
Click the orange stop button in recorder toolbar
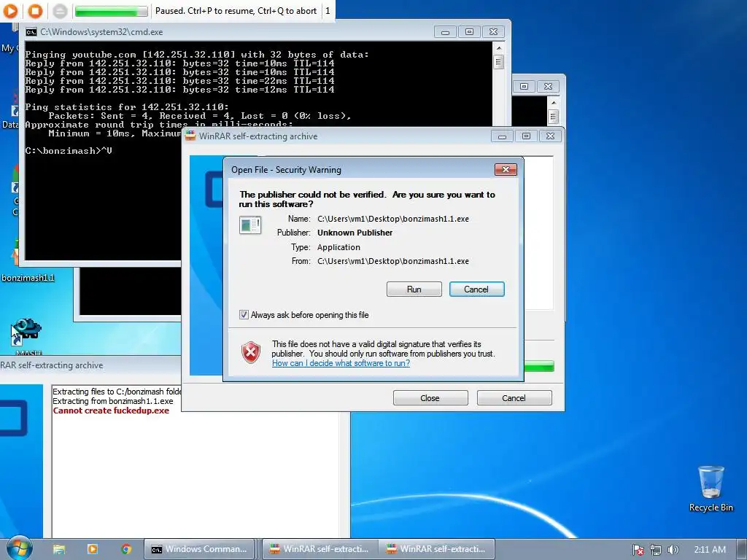35,10
